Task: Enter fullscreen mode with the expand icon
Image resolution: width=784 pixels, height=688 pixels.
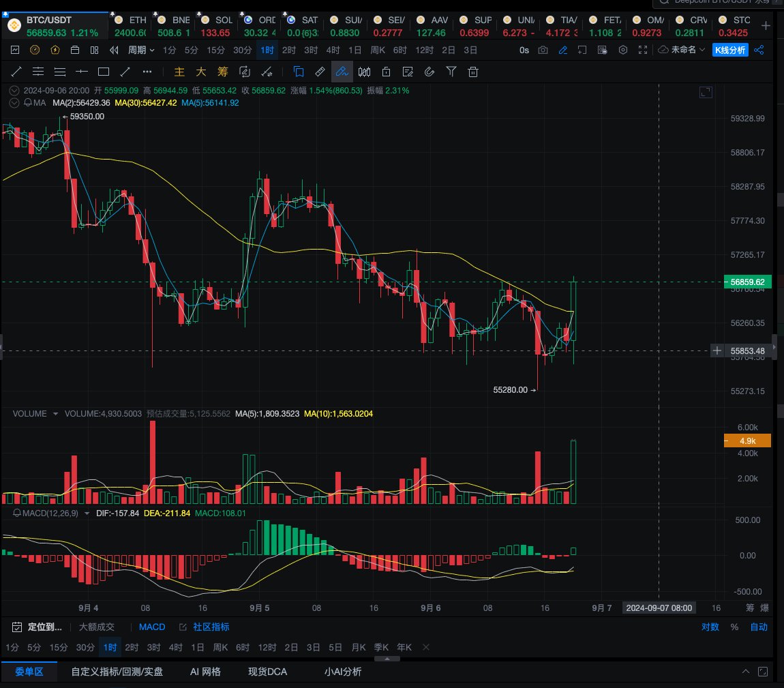Action: 642,50
